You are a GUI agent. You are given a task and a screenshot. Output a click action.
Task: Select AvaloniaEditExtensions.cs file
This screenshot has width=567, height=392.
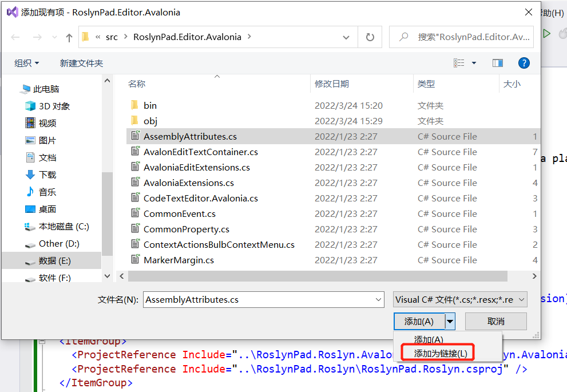tap(197, 168)
